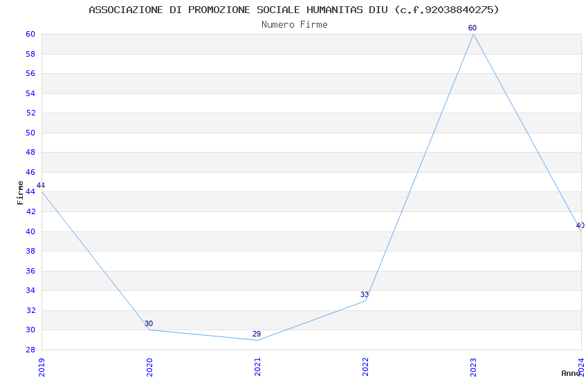Image resolution: width=588 pixels, height=380 pixels.
Task: Click the y-axis tick value 50
Action: click(30, 133)
